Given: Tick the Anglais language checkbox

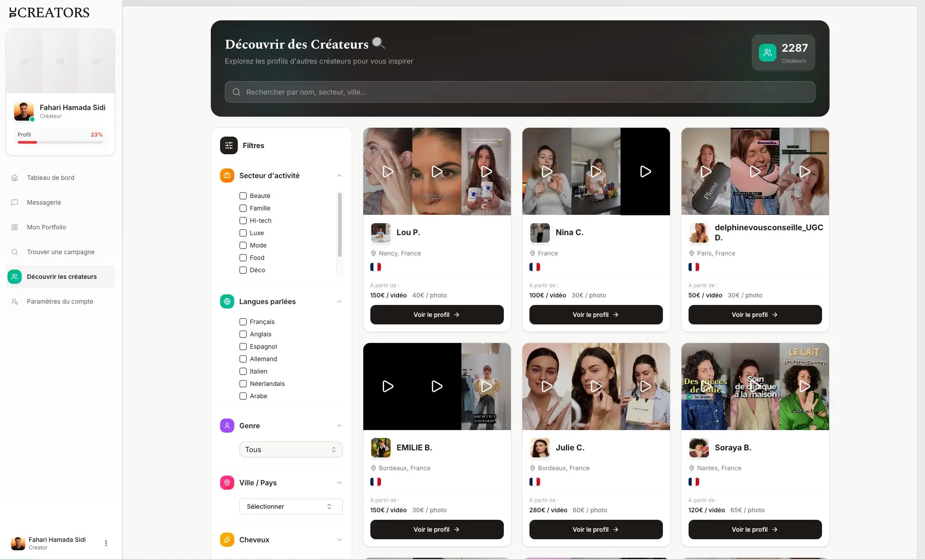Looking at the screenshot, I should click(243, 334).
